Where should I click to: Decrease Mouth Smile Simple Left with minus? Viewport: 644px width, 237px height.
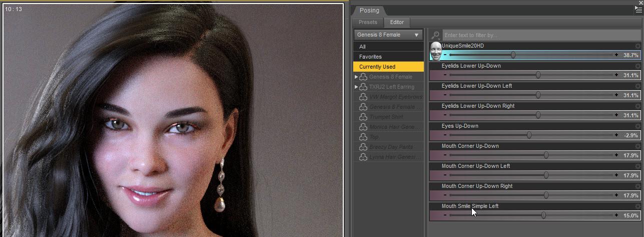point(445,215)
